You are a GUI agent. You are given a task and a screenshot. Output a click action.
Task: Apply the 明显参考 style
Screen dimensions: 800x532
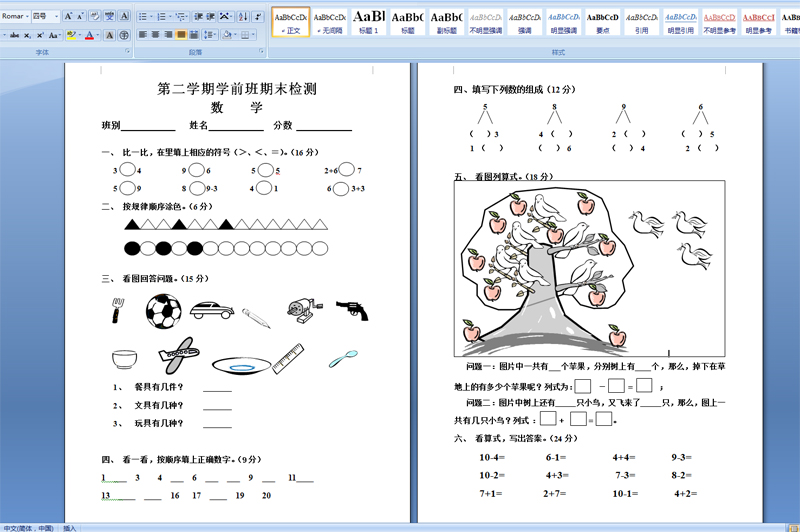[759, 22]
